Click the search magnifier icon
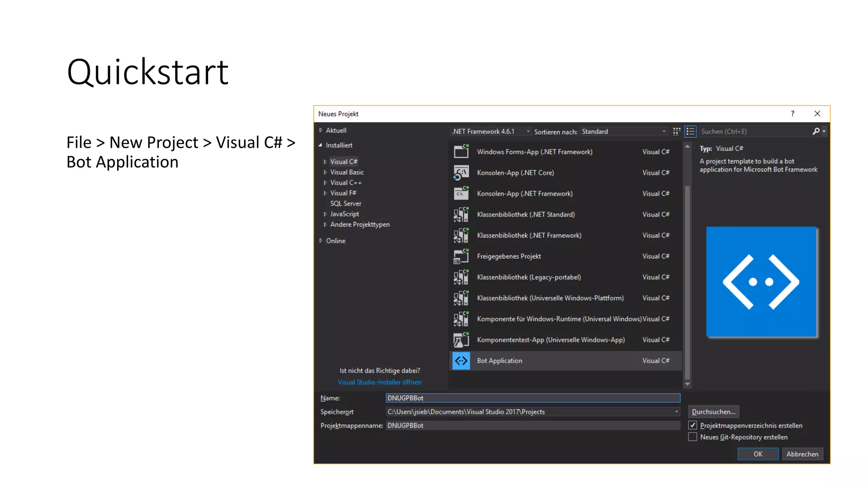This screenshot has width=868, height=488. coord(815,131)
